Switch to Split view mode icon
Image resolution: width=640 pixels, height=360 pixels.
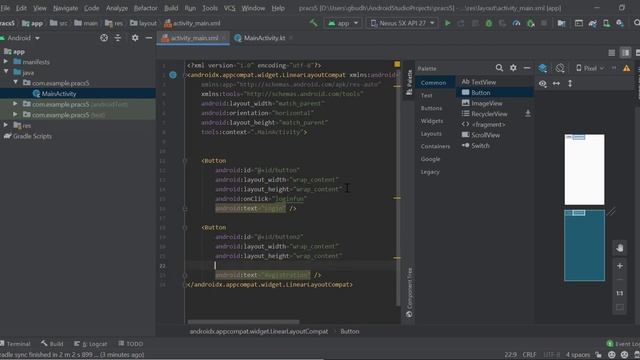(x=625, y=53)
